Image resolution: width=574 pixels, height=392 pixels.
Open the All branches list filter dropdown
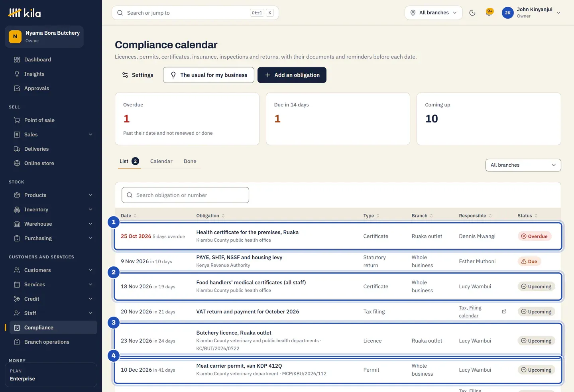click(523, 165)
